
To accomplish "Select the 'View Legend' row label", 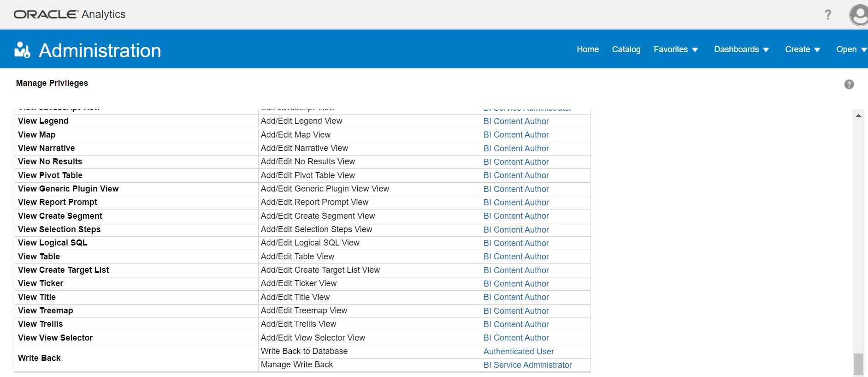I will point(43,121).
